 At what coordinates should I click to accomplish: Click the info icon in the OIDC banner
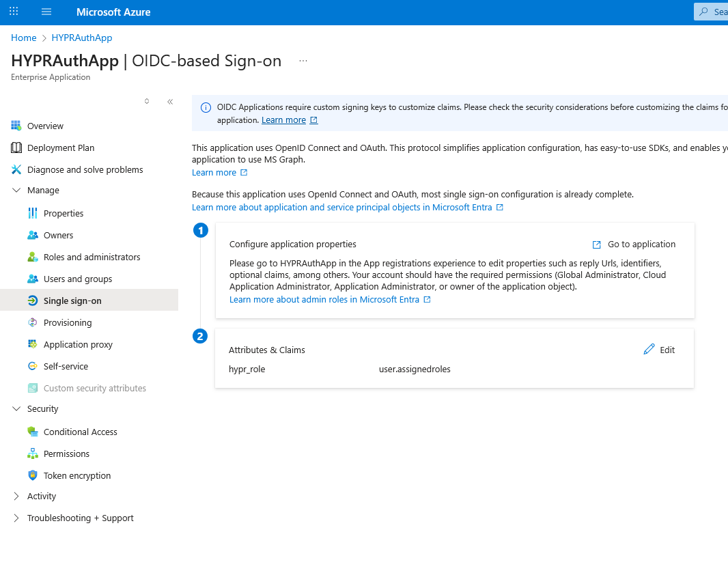point(206,108)
